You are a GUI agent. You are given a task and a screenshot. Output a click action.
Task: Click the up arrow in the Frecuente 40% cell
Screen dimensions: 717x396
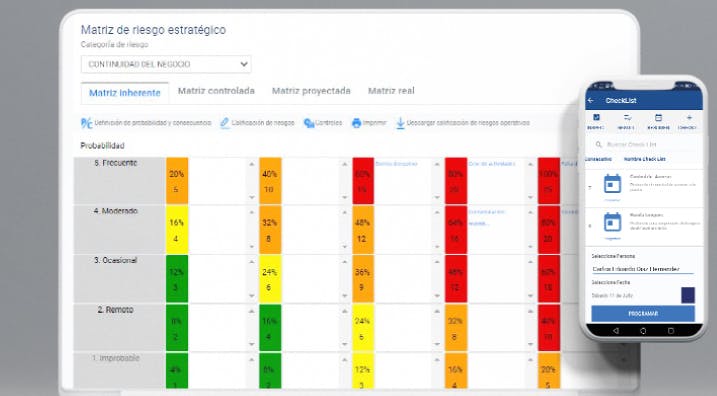click(345, 164)
